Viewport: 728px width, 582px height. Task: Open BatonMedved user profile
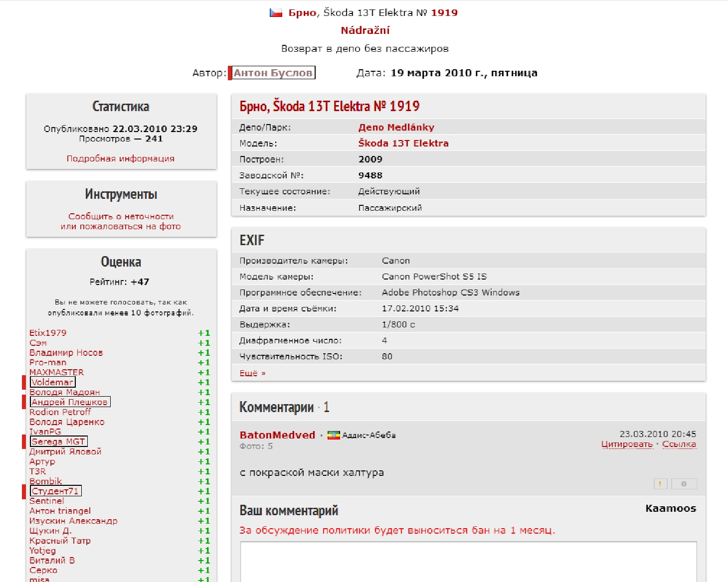pyautogui.click(x=277, y=435)
